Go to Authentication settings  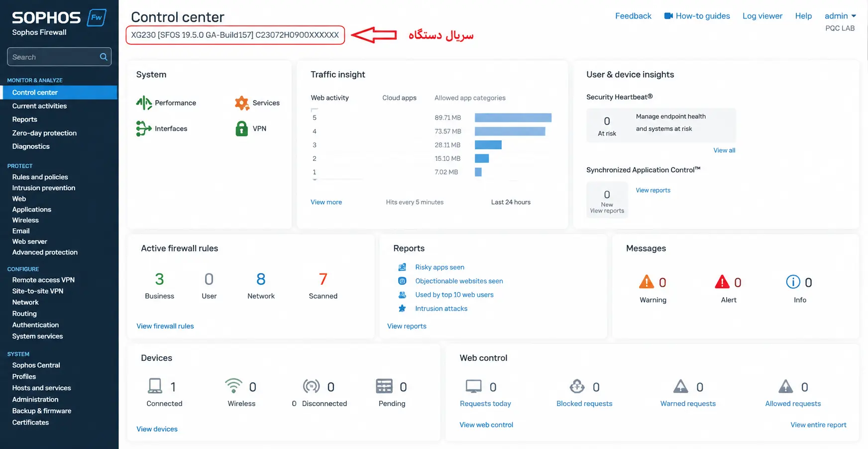click(35, 325)
